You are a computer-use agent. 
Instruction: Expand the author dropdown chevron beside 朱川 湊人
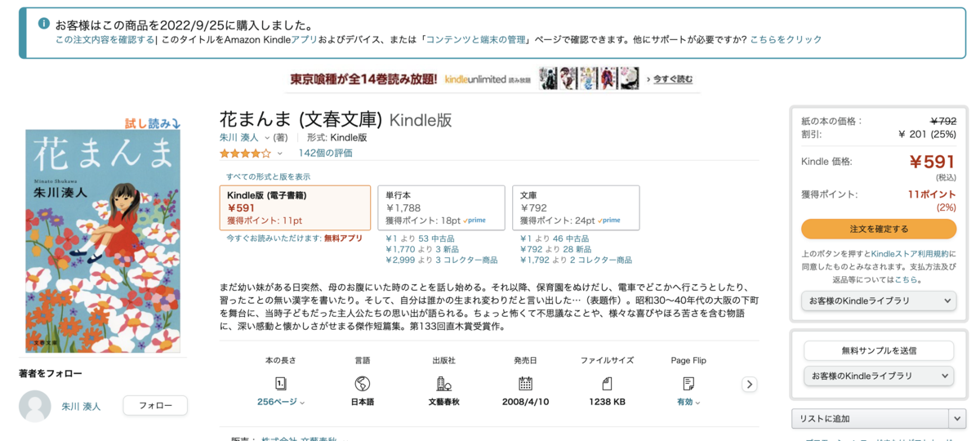[266, 138]
